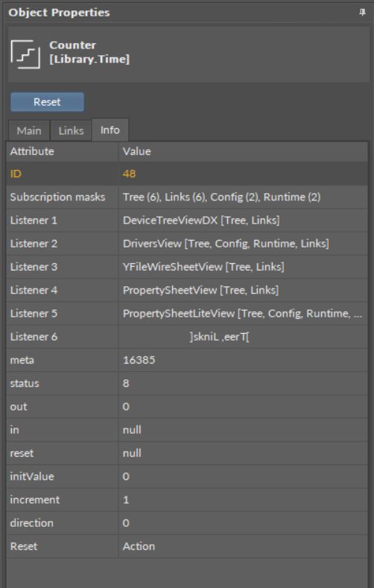Screen dimensions: 374x588
Task: Open the Links tab
Action: coord(71,130)
